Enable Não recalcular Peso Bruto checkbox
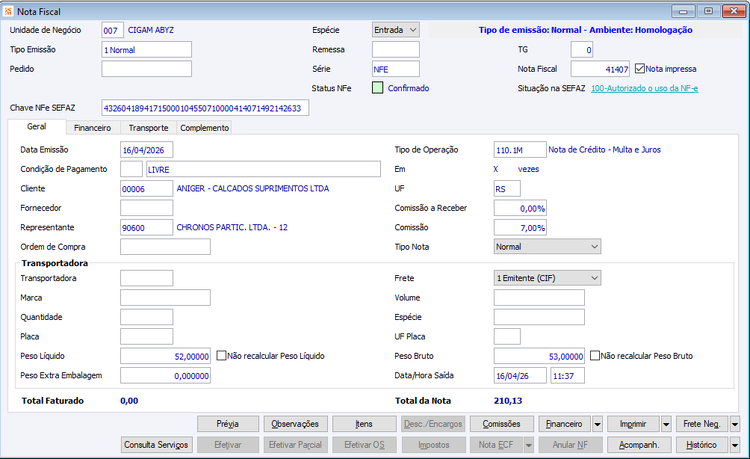Image resolution: width=750 pixels, height=459 pixels. click(x=595, y=356)
